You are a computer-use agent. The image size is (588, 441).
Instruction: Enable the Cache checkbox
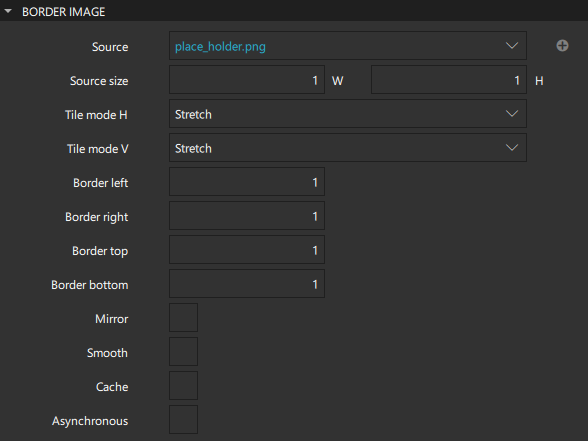coord(183,386)
